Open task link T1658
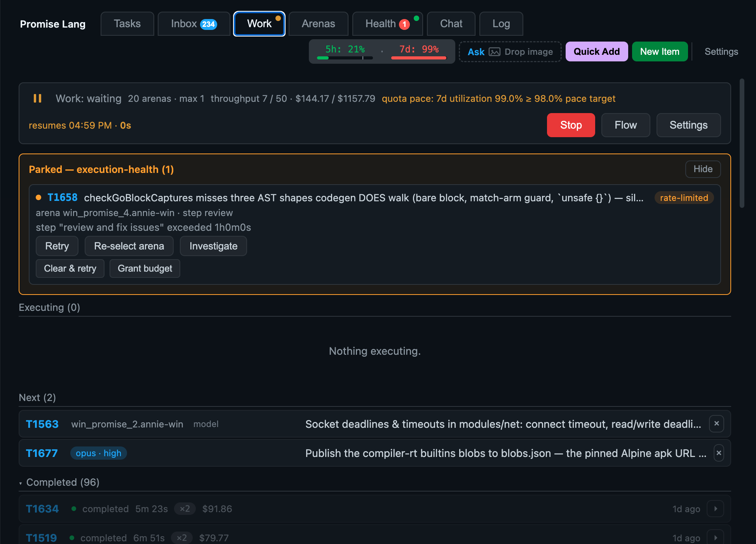756x544 pixels. tap(62, 197)
